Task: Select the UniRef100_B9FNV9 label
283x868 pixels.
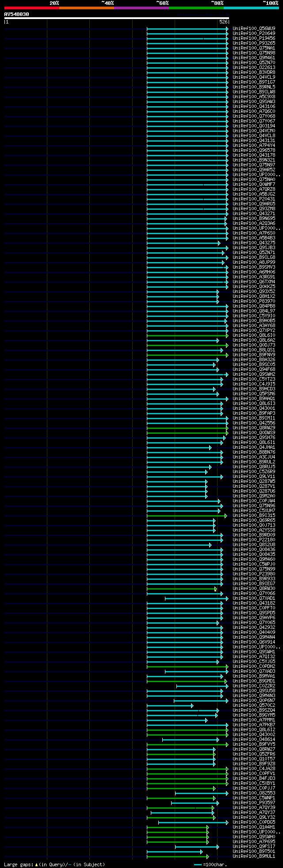Action: click(254, 355)
